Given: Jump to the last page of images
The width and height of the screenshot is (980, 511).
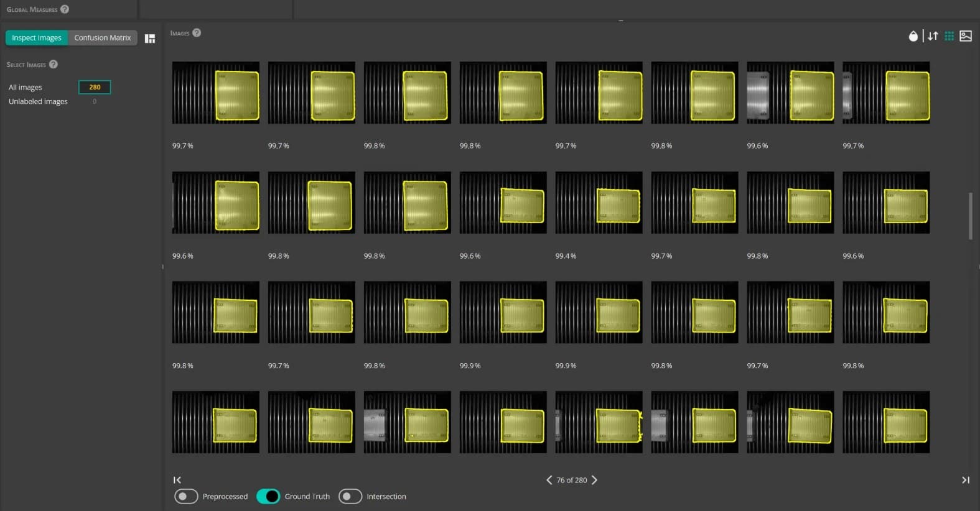Looking at the screenshot, I should tap(966, 480).
